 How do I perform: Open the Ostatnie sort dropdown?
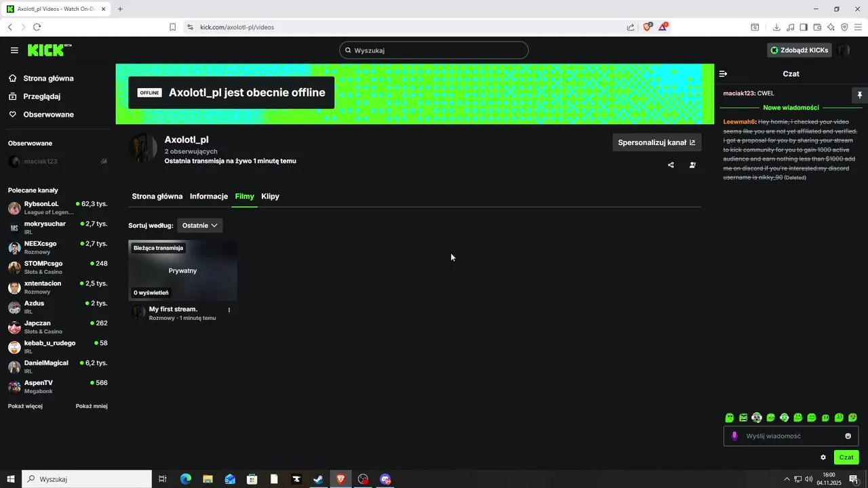pos(200,225)
